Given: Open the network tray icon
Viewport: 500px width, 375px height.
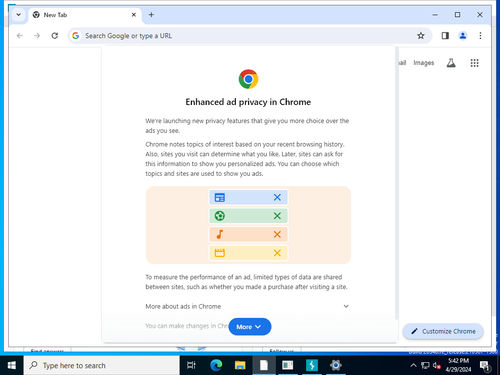Looking at the screenshot, I should click(x=425, y=365).
